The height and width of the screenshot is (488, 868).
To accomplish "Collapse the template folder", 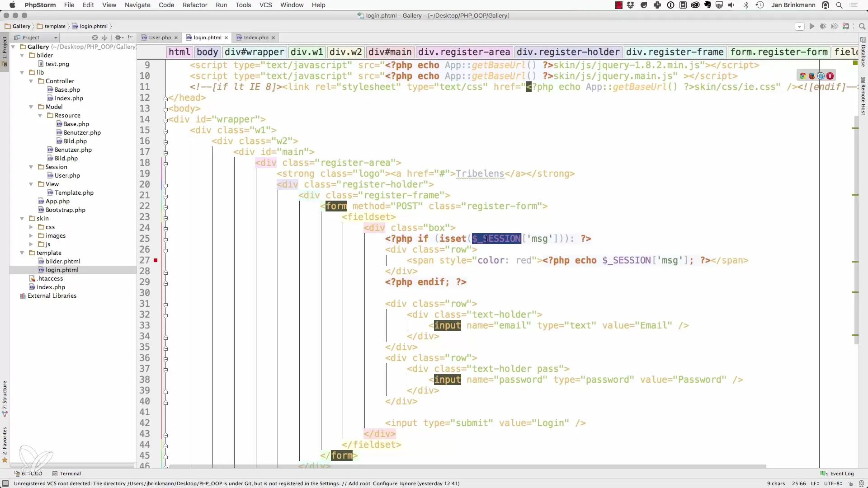I will tap(22, 253).
